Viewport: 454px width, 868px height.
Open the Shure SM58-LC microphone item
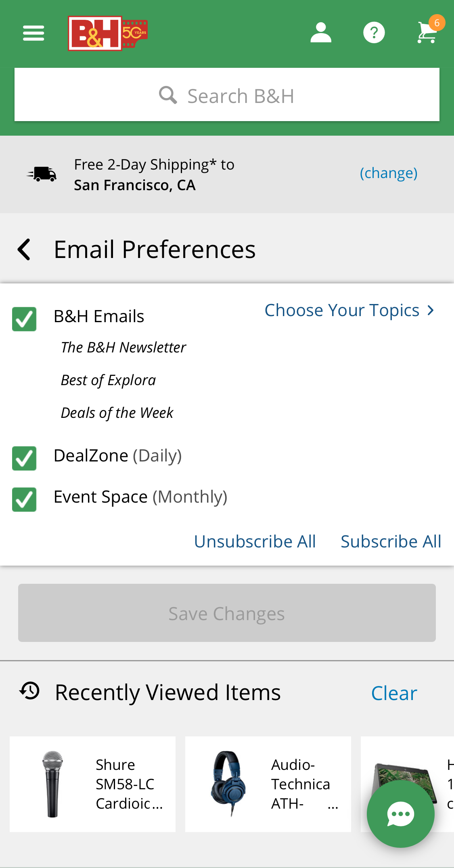point(92,784)
